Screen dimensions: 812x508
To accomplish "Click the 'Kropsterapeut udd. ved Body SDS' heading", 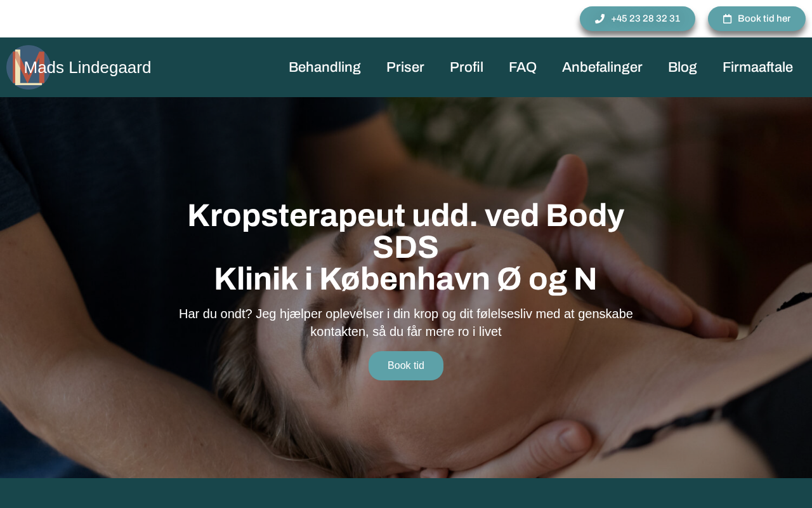I will point(406,232).
